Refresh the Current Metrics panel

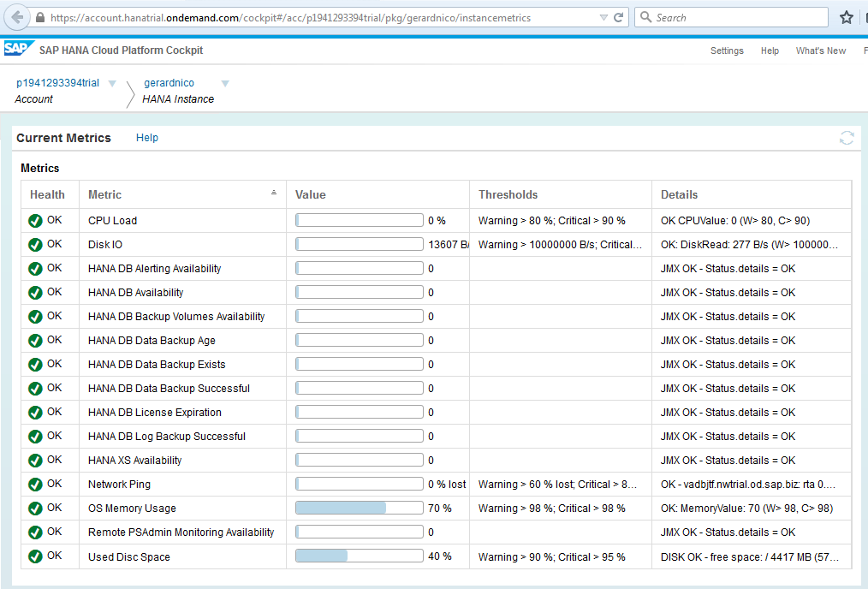(x=847, y=137)
